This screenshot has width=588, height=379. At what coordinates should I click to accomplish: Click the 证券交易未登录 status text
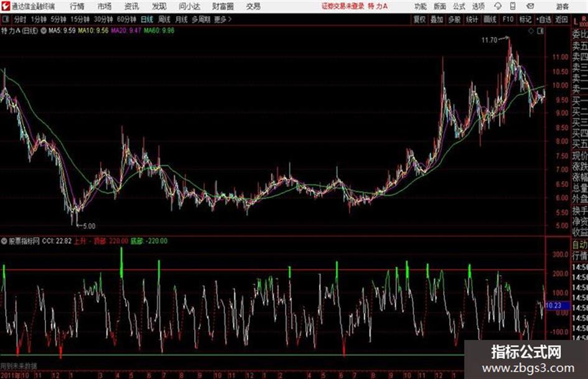click(x=343, y=6)
